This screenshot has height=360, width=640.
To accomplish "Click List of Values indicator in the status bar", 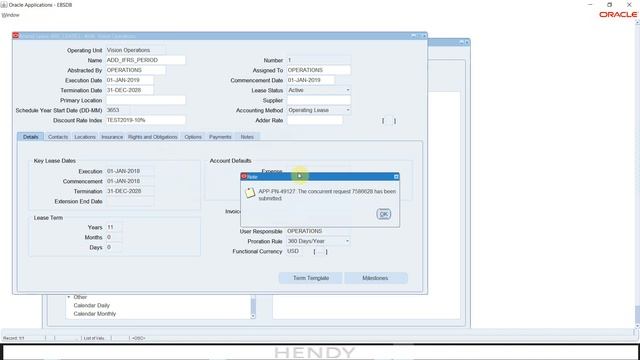I will (94, 338).
